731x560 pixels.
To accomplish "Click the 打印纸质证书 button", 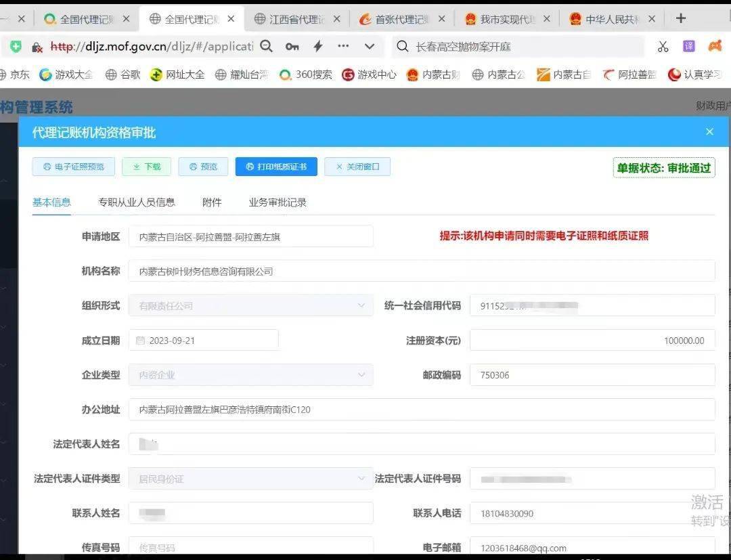I will (x=276, y=167).
